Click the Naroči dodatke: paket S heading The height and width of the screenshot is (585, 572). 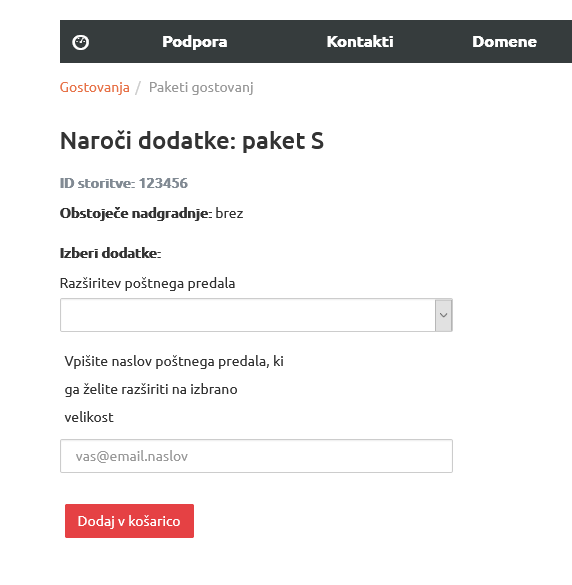pyautogui.click(x=191, y=141)
